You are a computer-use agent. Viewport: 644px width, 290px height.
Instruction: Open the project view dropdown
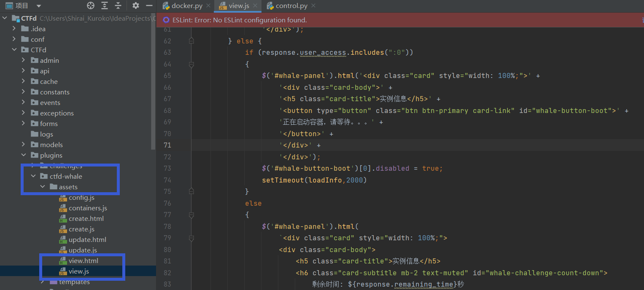coord(39,6)
